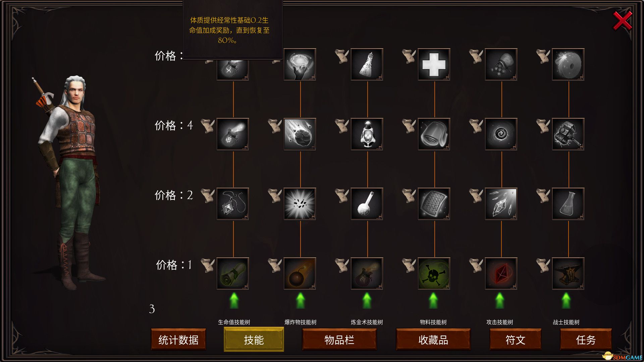
Task: Select the hammer warrior skill icon
Action: 568,134
